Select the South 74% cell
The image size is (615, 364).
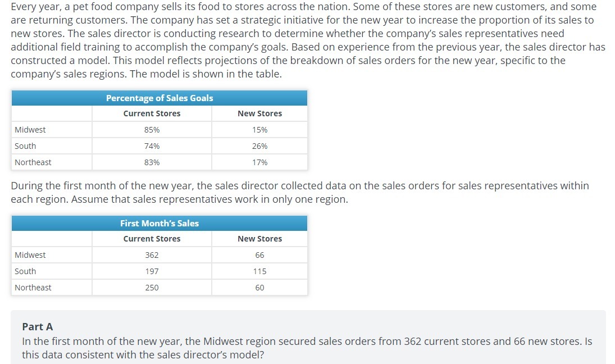pos(152,146)
